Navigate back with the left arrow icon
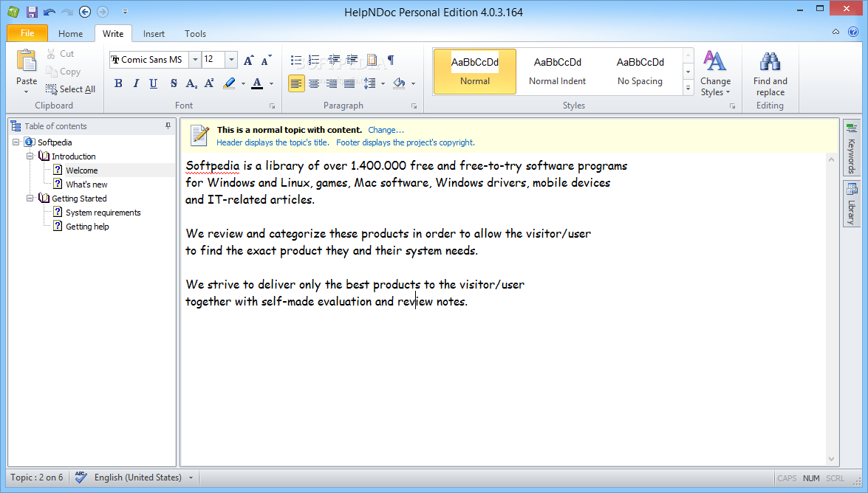The height and width of the screenshot is (493, 868). (x=85, y=12)
